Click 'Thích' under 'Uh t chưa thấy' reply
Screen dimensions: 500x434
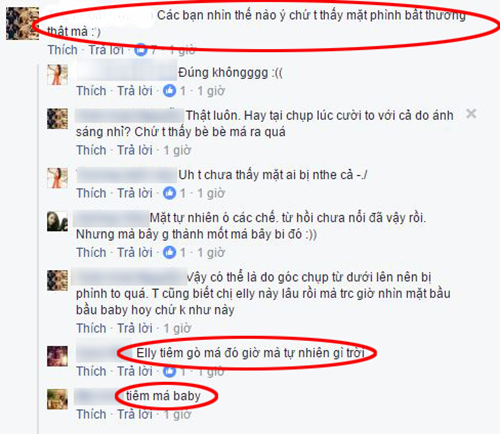click(x=91, y=193)
